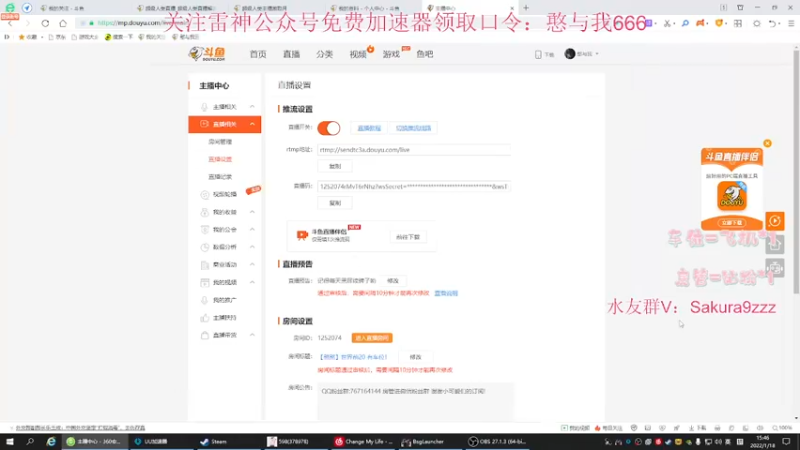Click the 我的收益 money bag icon
The image size is (800, 450).
point(205,212)
